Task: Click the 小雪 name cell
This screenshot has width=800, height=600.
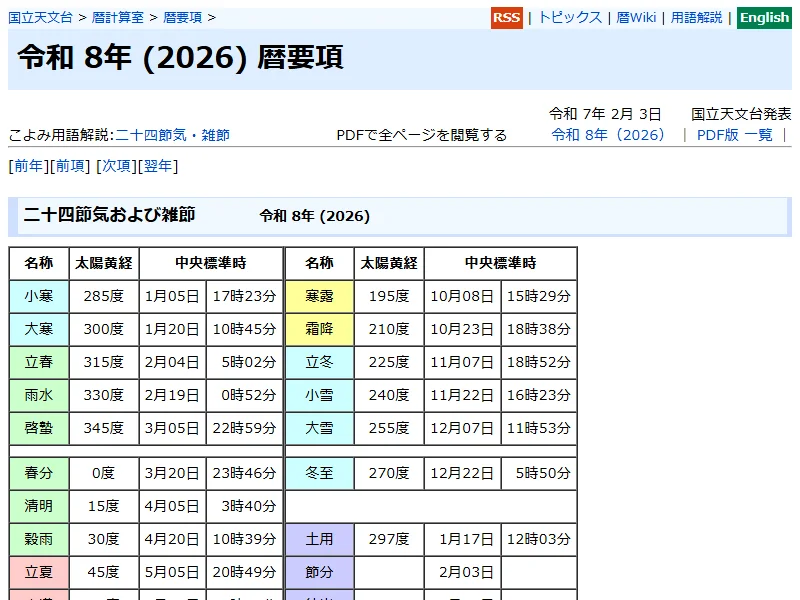Action: pyautogui.click(x=319, y=395)
